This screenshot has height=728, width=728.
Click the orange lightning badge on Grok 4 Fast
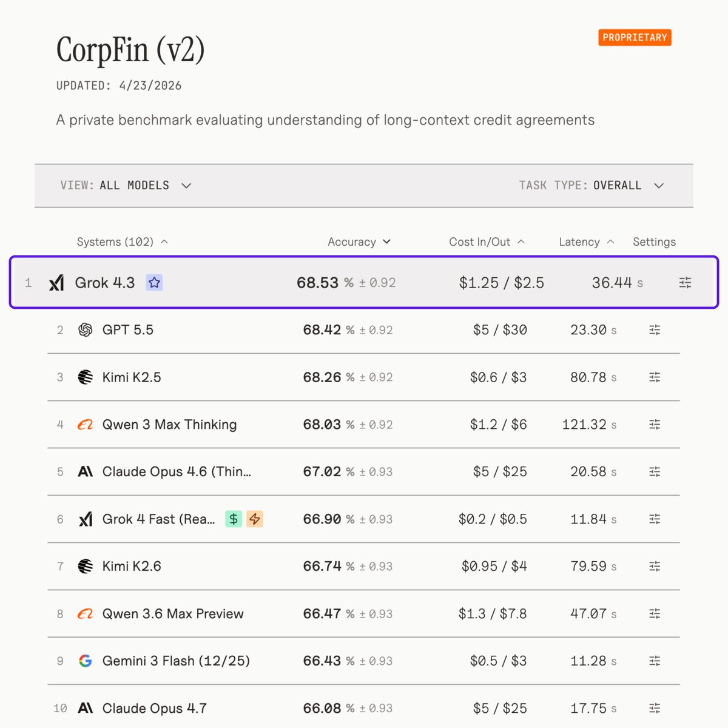[x=255, y=519]
